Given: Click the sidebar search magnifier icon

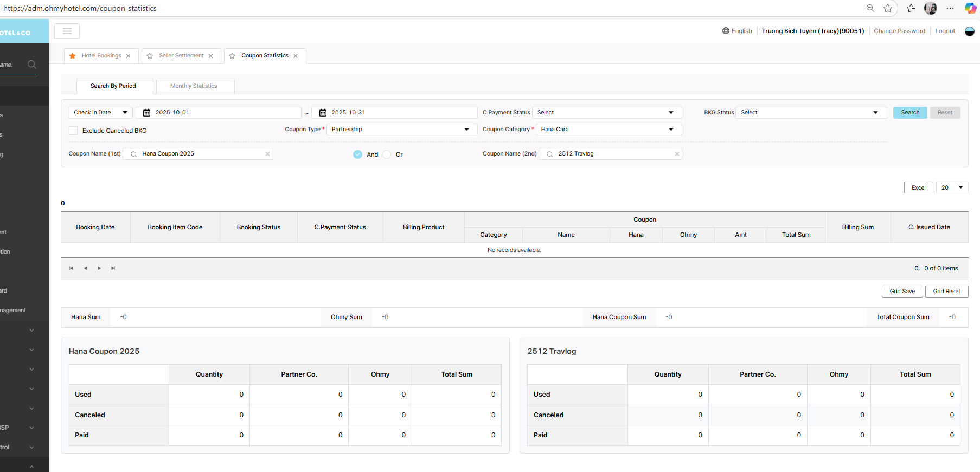Looking at the screenshot, I should [x=32, y=64].
